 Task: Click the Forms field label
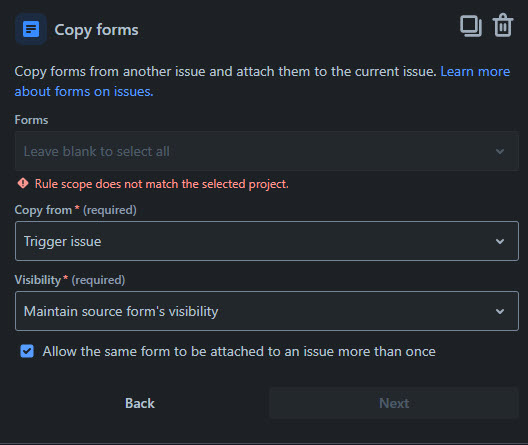pyautogui.click(x=31, y=120)
